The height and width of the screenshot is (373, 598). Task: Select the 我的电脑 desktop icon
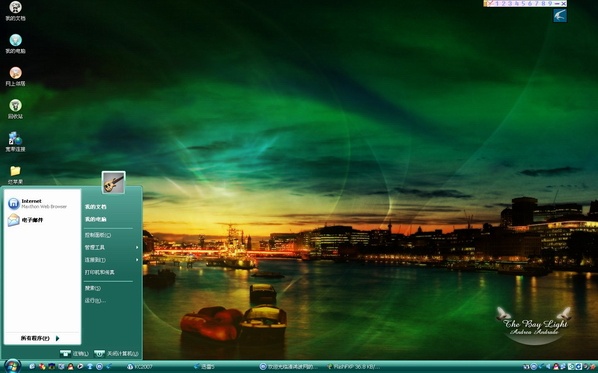click(15, 44)
